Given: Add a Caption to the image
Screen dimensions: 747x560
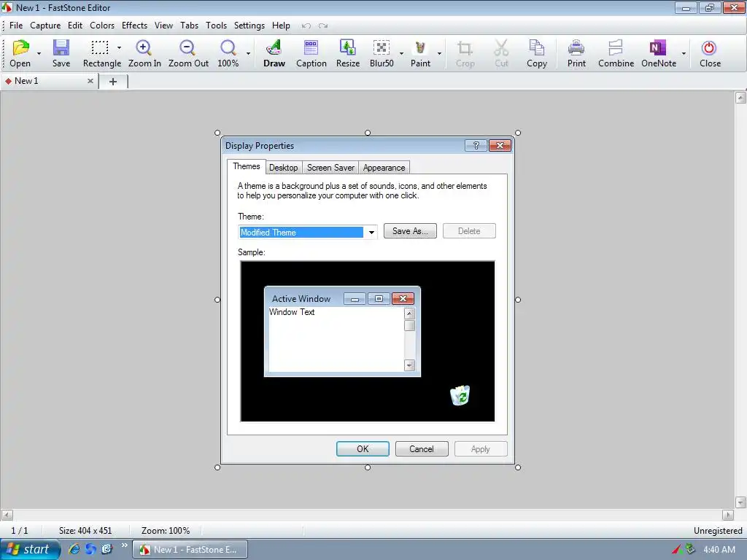Looking at the screenshot, I should point(311,53).
